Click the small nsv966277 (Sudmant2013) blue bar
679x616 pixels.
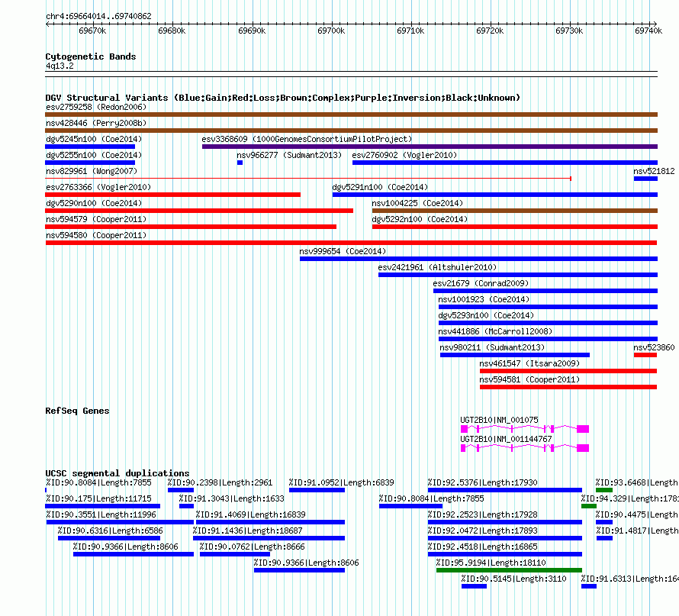240,163
